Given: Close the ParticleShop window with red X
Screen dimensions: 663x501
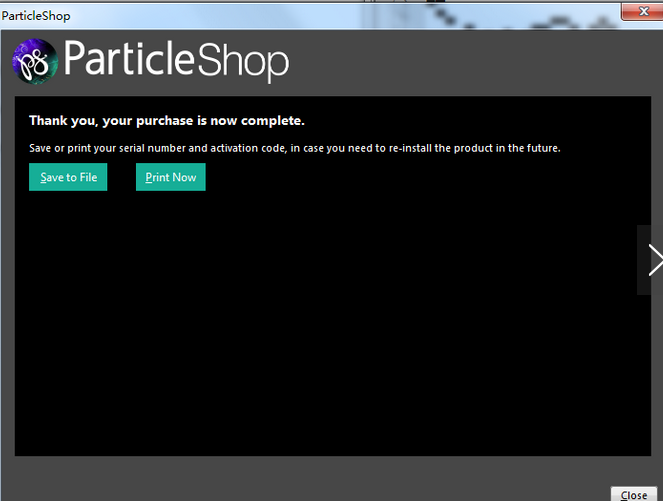Looking at the screenshot, I should click(643, 11).
